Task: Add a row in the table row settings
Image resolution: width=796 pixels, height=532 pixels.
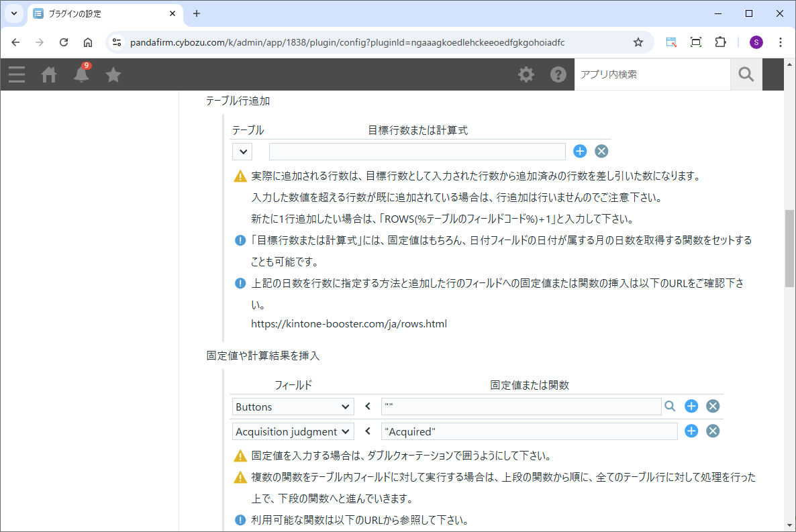Action: pyautogui.click(x=580, y=151)
